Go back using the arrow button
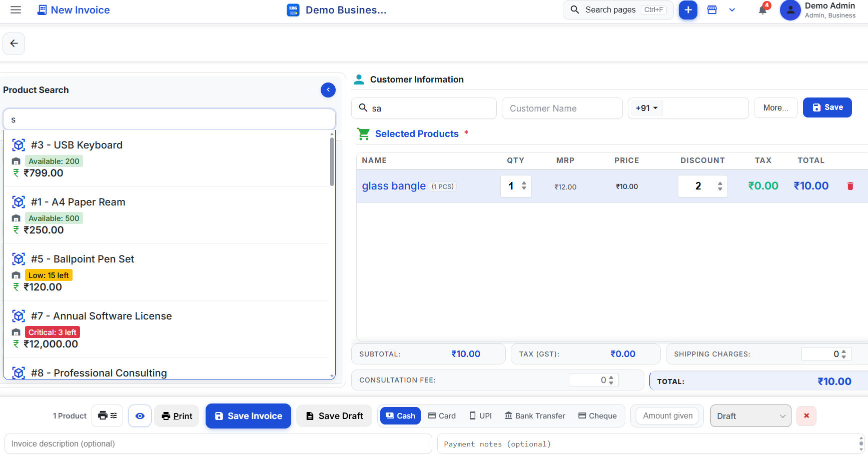 click(14, 43)
